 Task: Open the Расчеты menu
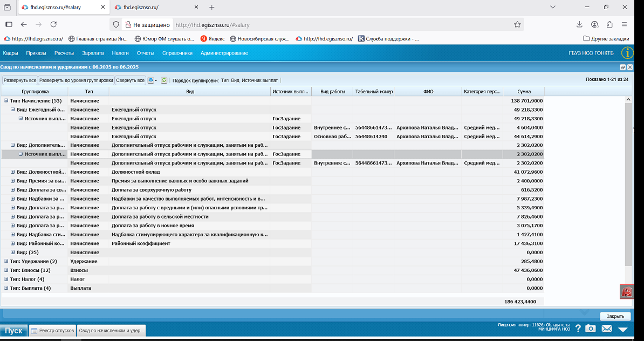[x=64, y=53]
